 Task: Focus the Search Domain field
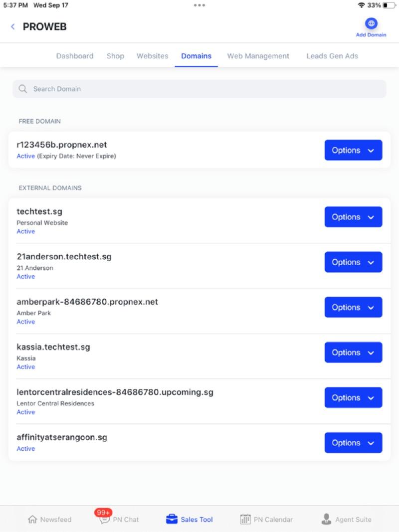[199, 89]
